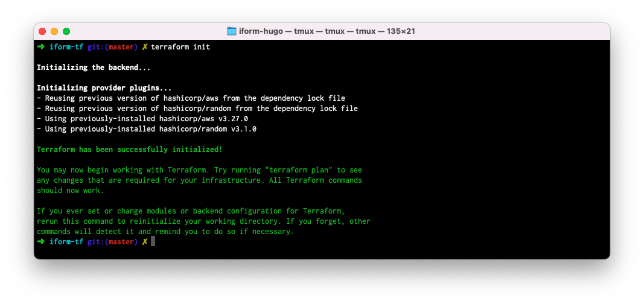Click the 'rerun this command to reinitialize' line
644x304 pixels.
coord(204,221)
